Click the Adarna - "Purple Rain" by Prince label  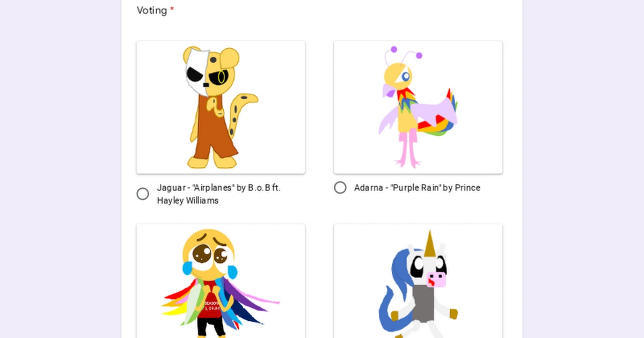417,188
